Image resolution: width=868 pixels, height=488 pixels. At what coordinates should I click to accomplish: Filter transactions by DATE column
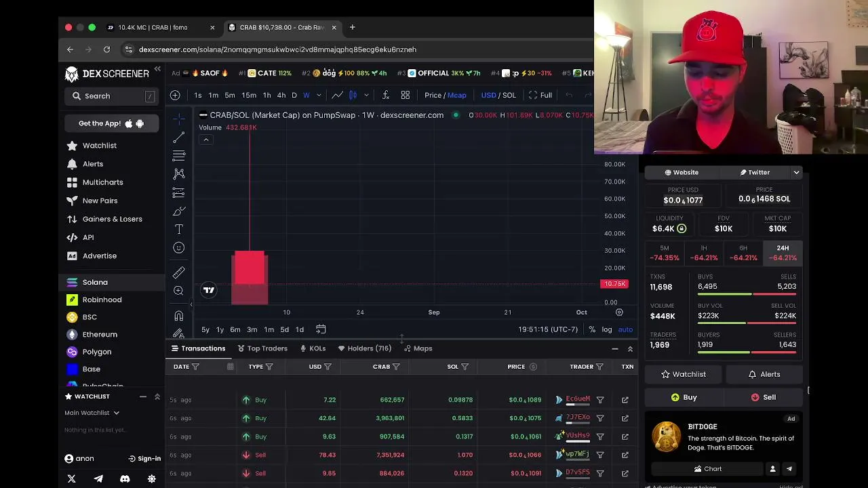click(195, 367)
